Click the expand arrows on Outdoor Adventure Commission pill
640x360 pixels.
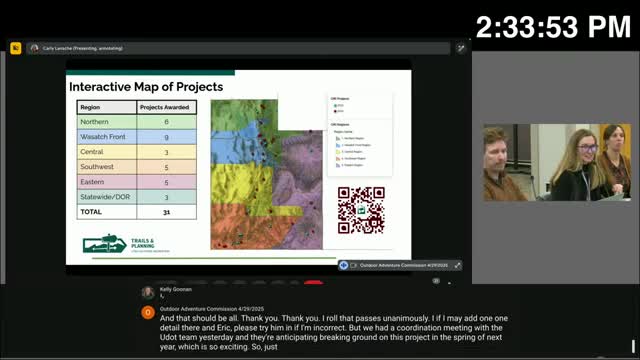pyautogui.click(x=457, y=265)
